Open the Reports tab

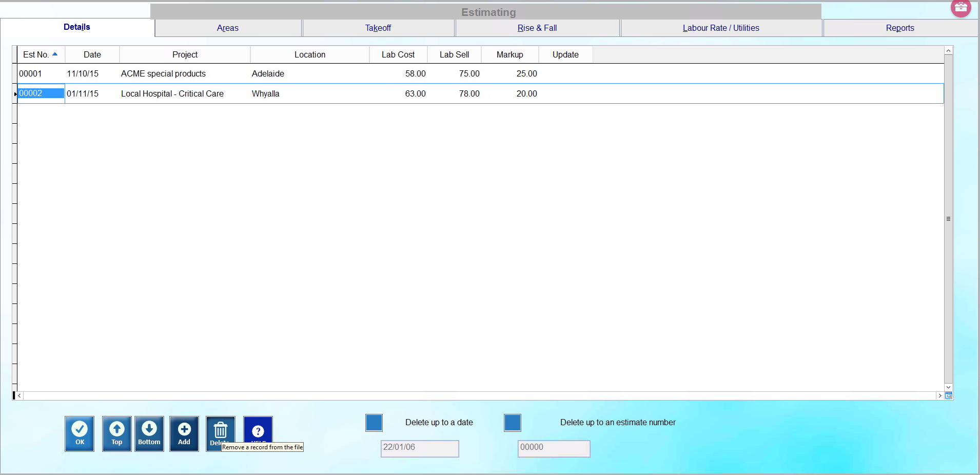pos(900,28)
